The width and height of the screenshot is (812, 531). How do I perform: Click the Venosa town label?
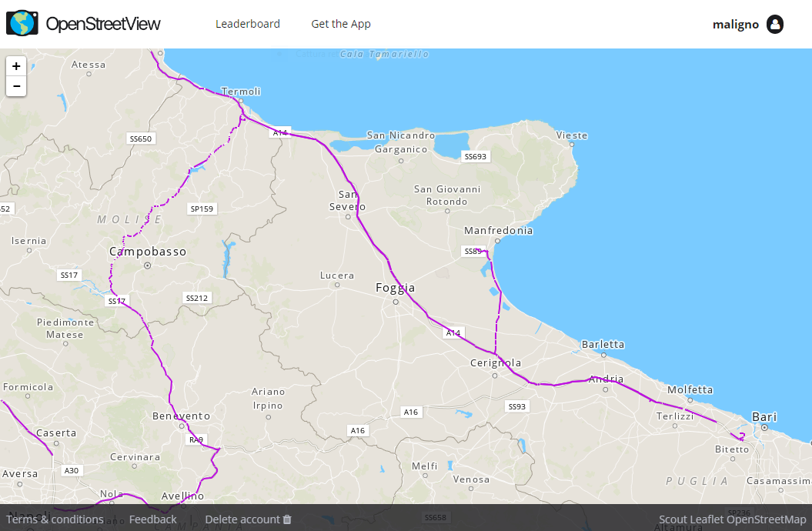pos(471,479)
